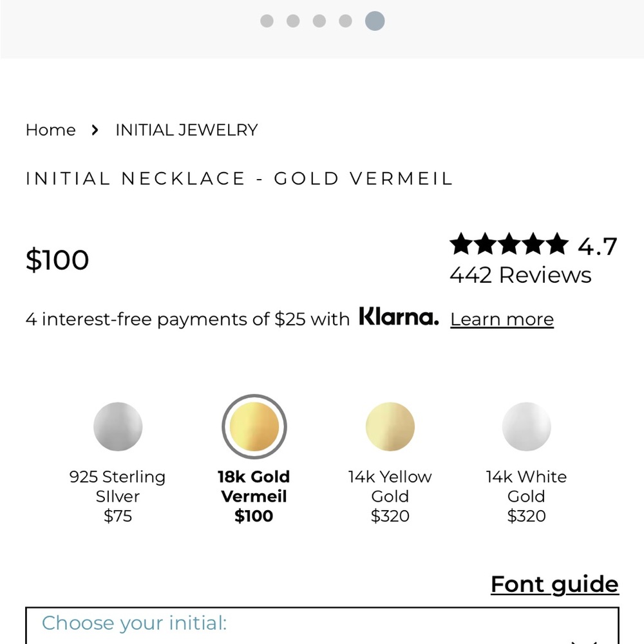Open INITIAL JEWELRY breadcrumb

pyautogui.click(x=187, y=130)
